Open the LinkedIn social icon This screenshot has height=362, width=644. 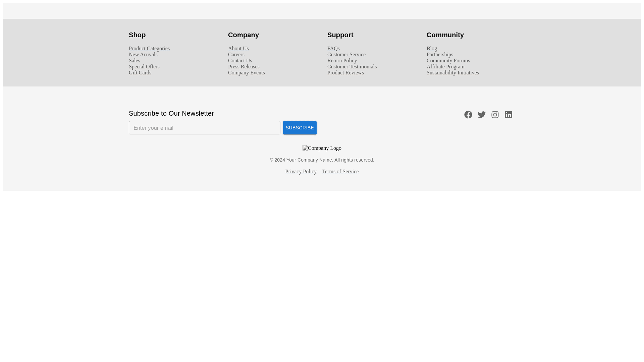(x=508, y=115)
